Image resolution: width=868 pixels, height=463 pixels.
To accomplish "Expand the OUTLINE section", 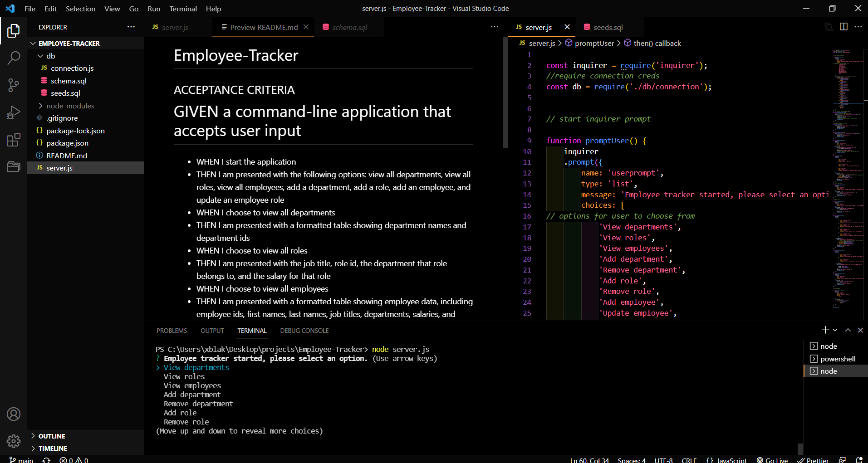I will pos(33,436).
